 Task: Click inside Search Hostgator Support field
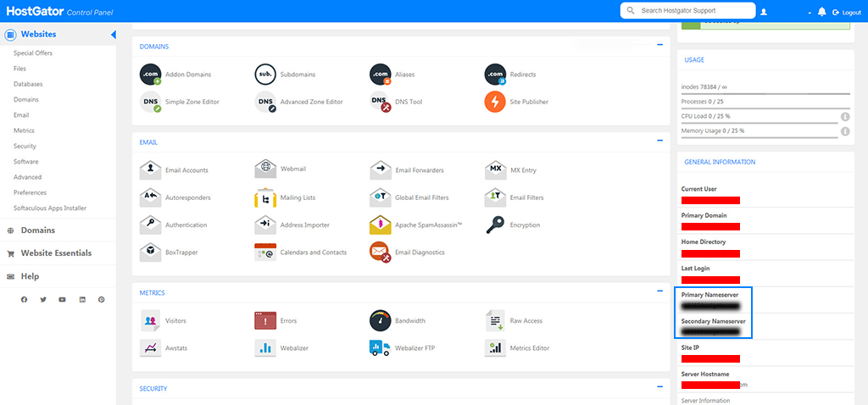(x=687, y=10)
